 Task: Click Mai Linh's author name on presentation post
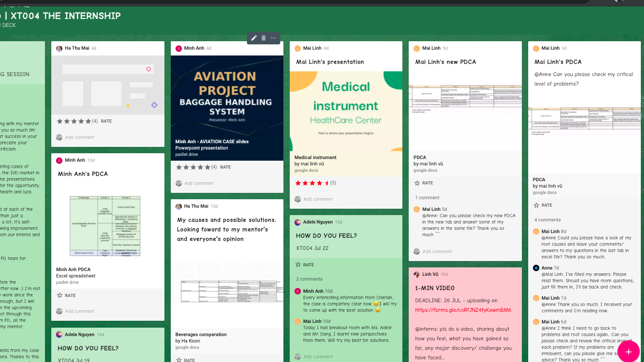(x=312, y=48)
